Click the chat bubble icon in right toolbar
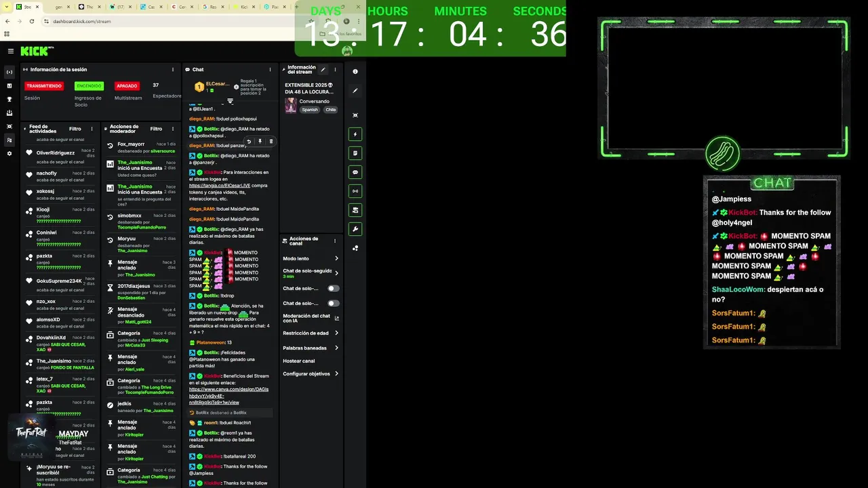This screenshot has width=868, height=488. point(355,172)
